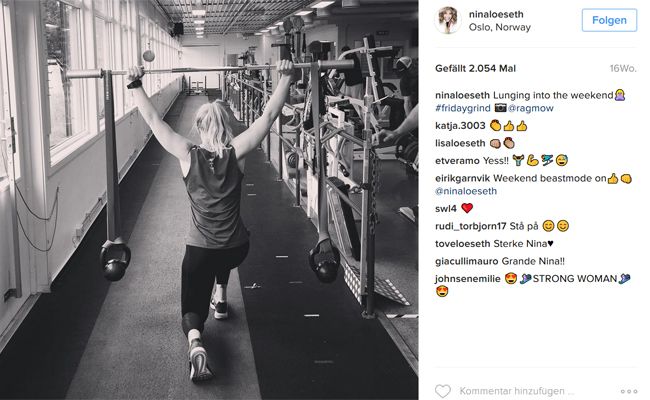
Task: Add a comment in Kommentar hinzufügen field
Action: 517,391
